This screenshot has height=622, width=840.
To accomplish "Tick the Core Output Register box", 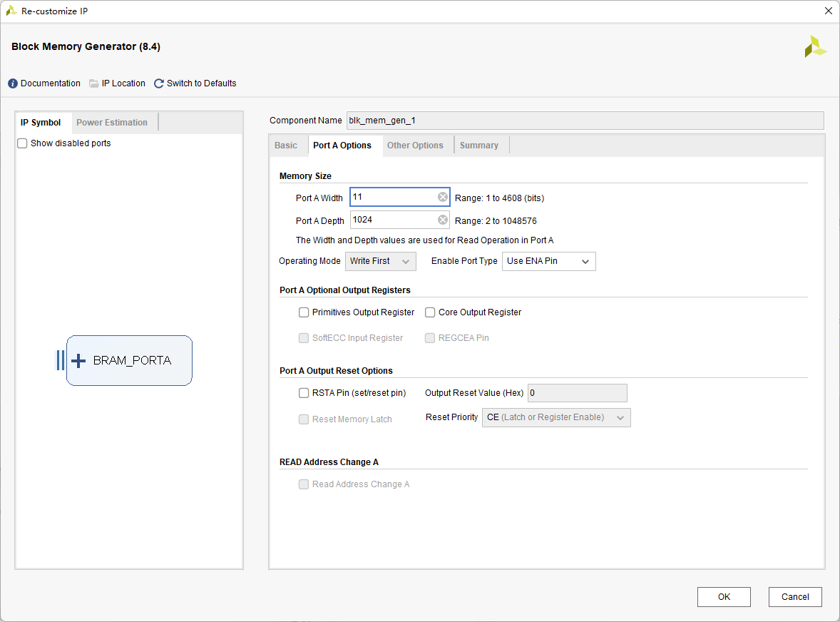I will coord(430,312).
